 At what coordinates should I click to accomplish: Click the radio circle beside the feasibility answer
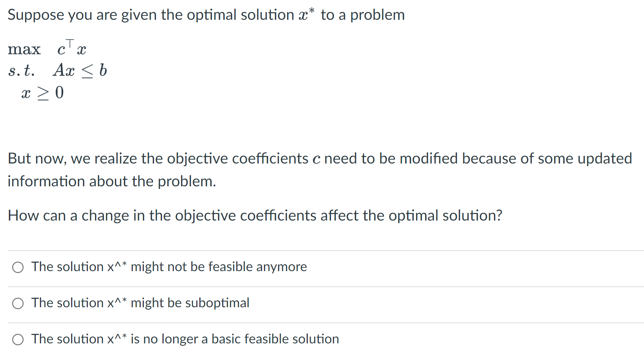pos(18,267)
